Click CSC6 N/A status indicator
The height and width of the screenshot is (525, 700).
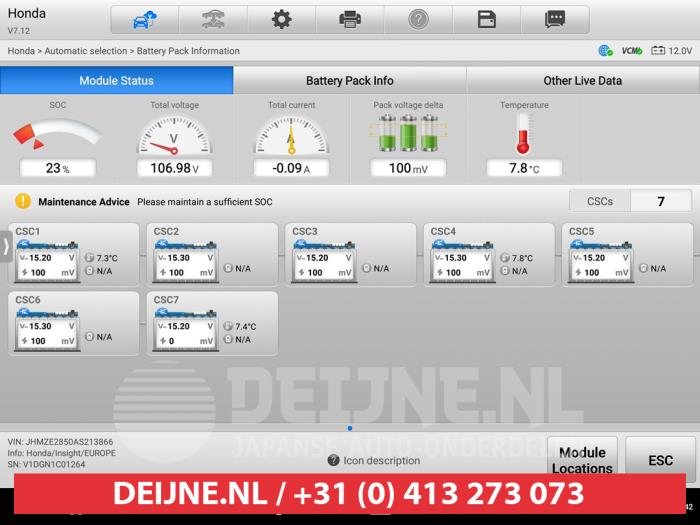pos(99,337)
